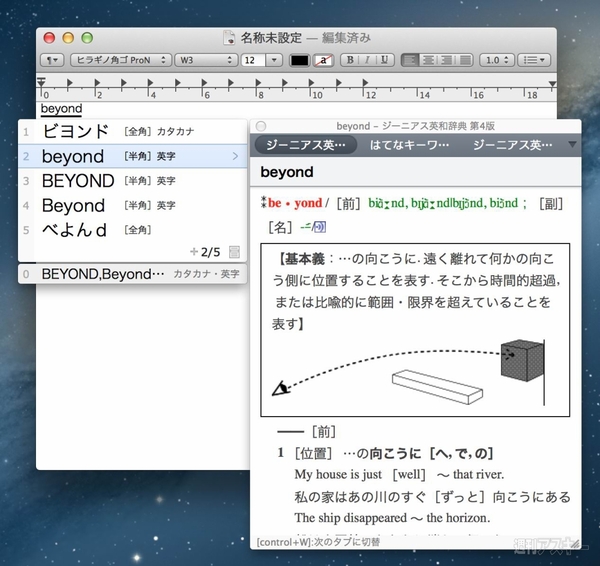
Task: Expand the font size dropdown arrow
Action: [x=274, y=60]
